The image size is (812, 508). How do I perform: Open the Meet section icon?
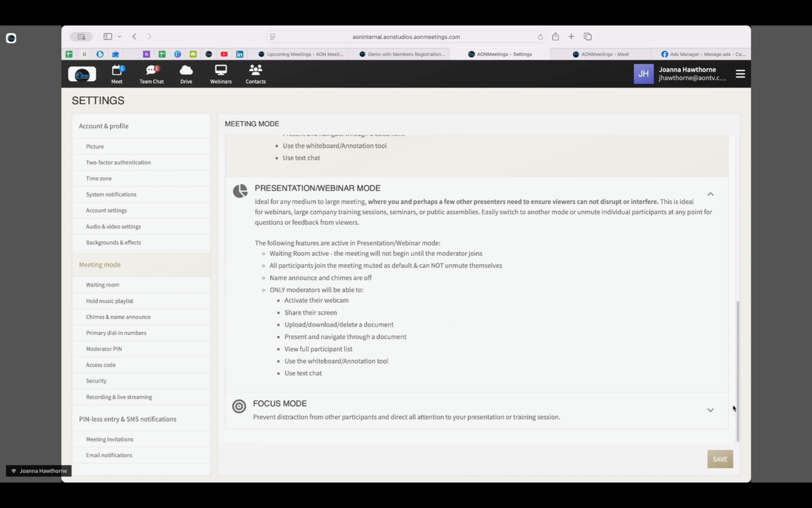117,70
